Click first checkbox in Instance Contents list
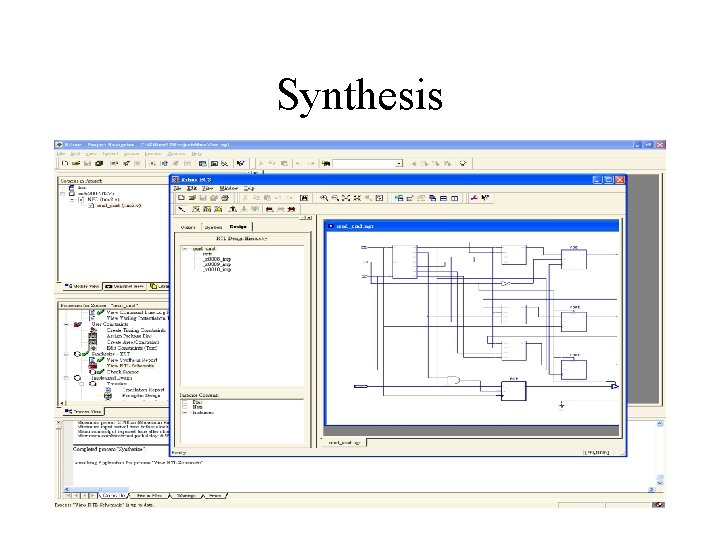Screen dimensions: 720x540 click(185, 402)
